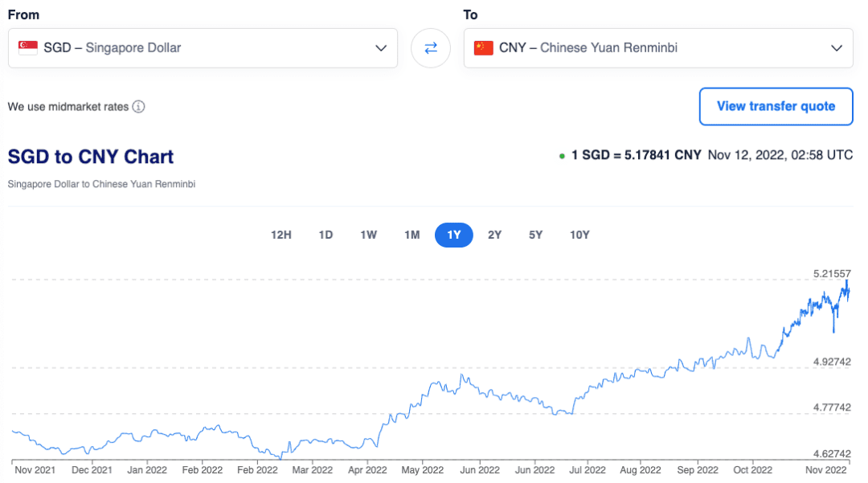The image size is (868, 483).
Task: Switch to the 1D chart range
Action: pos(325,235)
